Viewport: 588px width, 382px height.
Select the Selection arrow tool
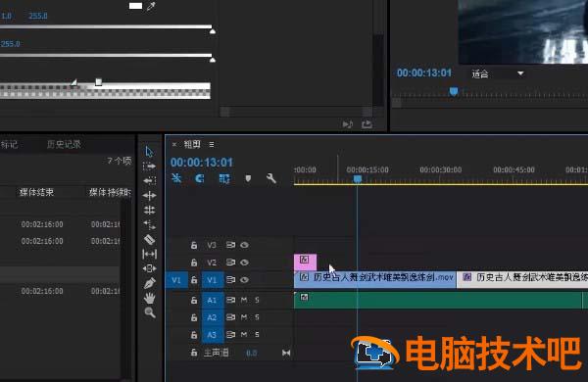pos(149,152)
